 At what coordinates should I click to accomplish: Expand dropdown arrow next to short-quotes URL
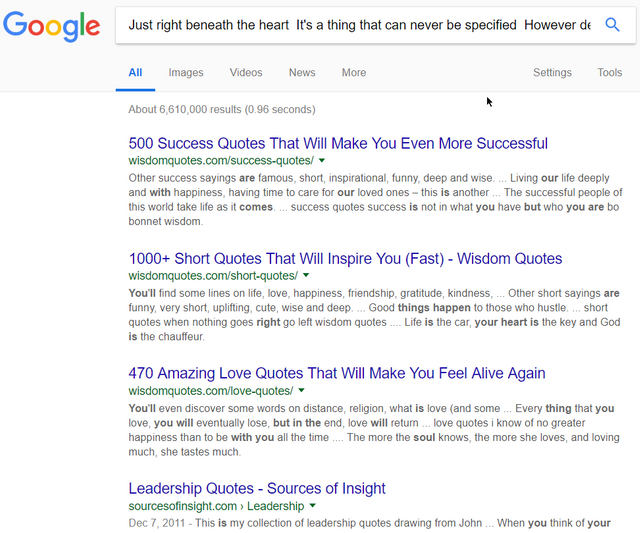click(x=306, y=275)
